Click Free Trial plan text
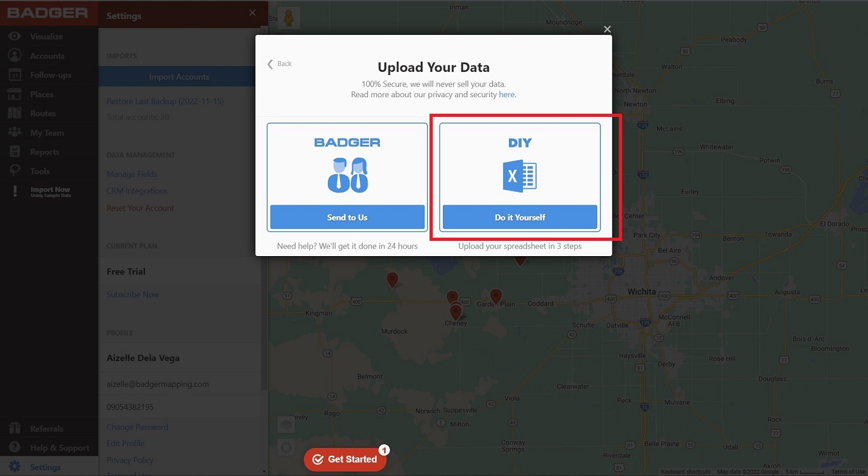Image resolution: width=868 pixels, height=476 pixels. pyautogui.click(x=126, y=271)
